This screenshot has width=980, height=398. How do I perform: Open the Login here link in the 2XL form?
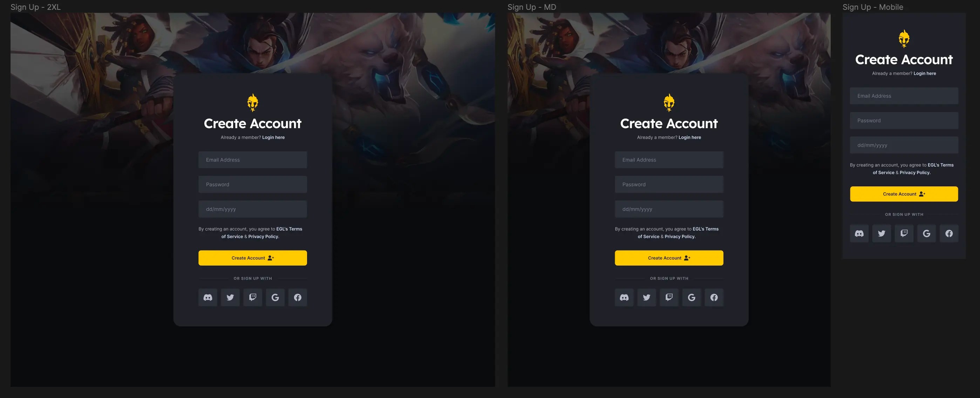click(x=273, y=138)
